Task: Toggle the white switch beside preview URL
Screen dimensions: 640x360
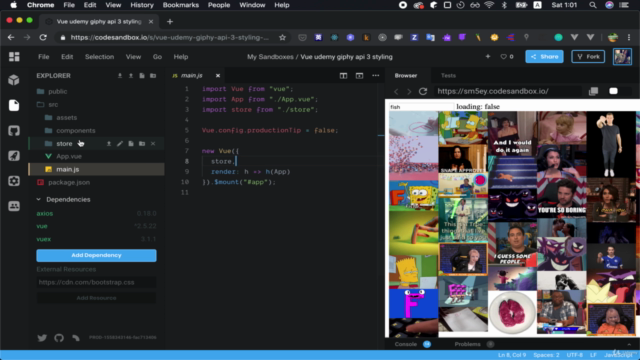Action: (x=613, y=91)
